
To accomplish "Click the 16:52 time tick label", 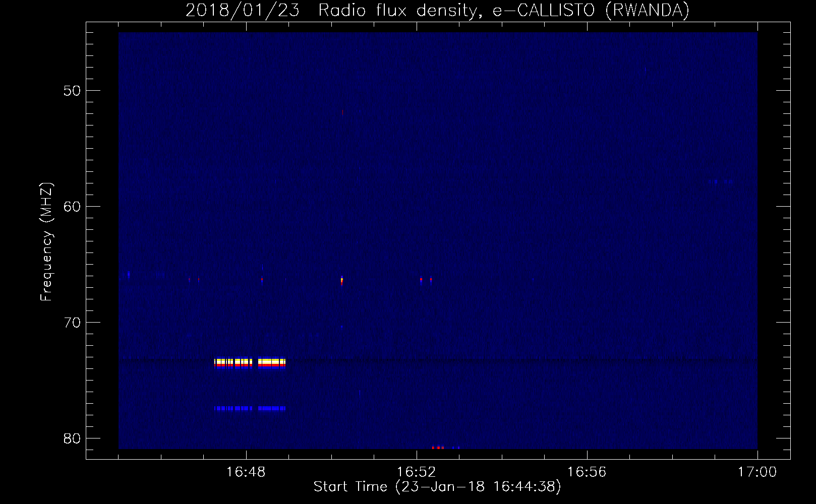I will [417, 472].
